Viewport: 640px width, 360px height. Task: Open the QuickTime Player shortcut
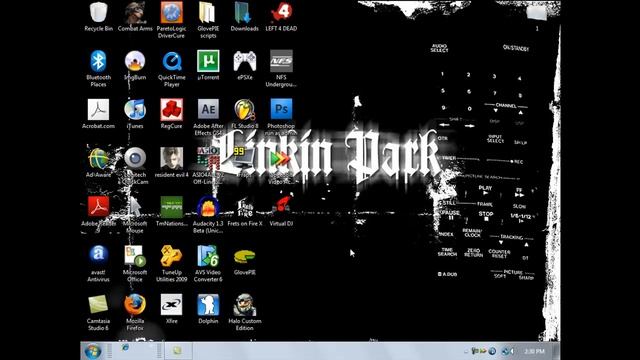pos(171,69)
